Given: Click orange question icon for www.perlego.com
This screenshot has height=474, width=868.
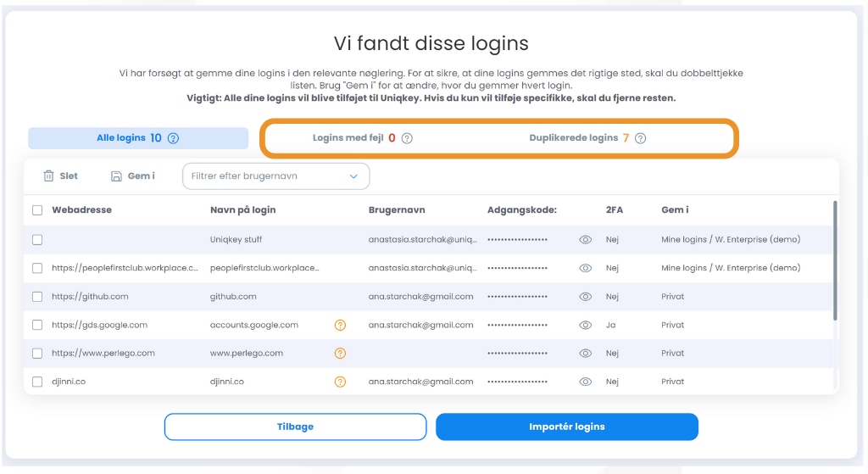Looking at the screenshot, I should point(341,354).
